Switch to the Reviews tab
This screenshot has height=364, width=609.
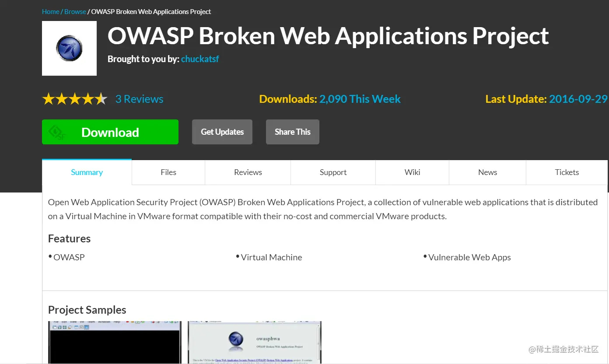tap(248, 172)
